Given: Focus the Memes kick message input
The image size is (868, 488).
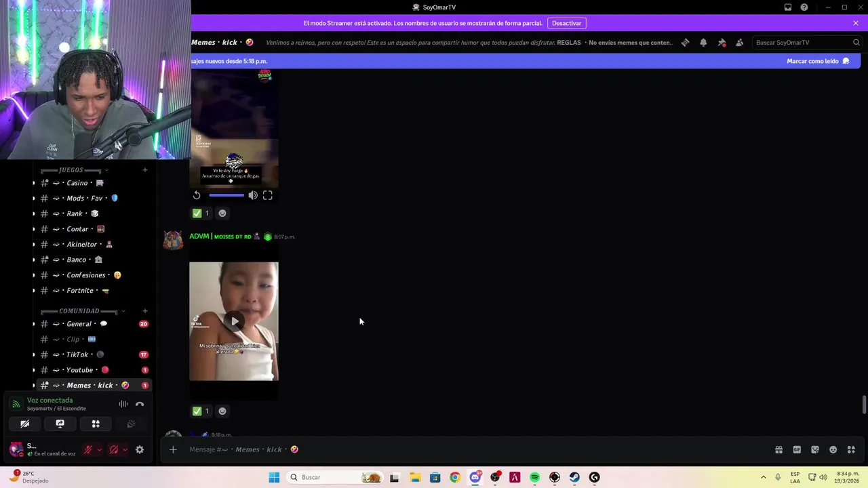Looking at the screenshot, I should (475, 449).
